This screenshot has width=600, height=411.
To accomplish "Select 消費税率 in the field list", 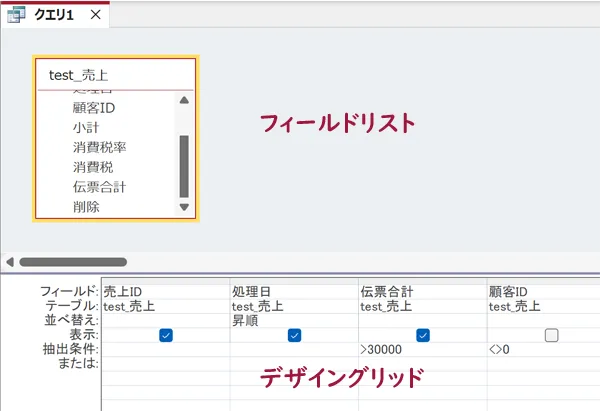I will pos(99,147).
